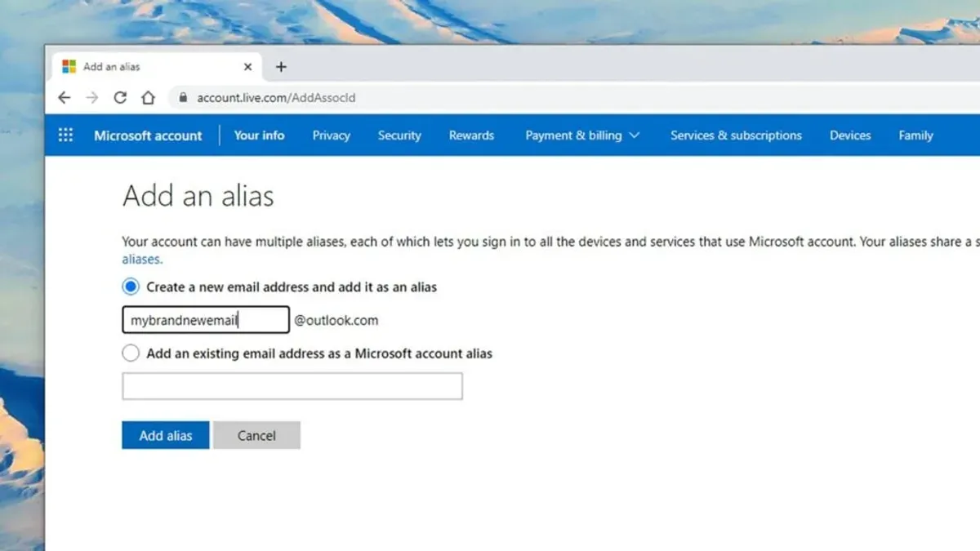Viewport: 980px width, 551px height.
Task: Click the browser back arrow
Action: tap(64, 98)
